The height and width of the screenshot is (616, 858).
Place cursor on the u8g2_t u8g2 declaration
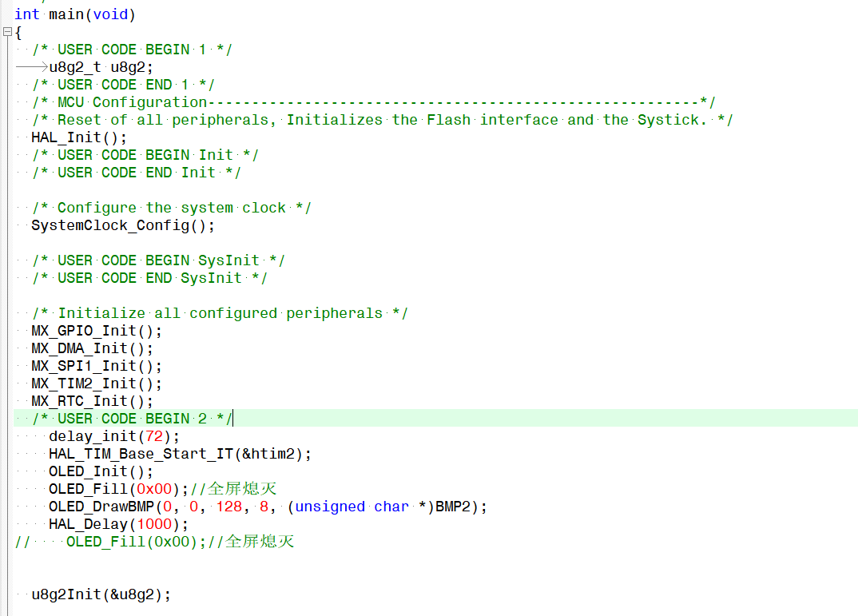pos(96,67)
